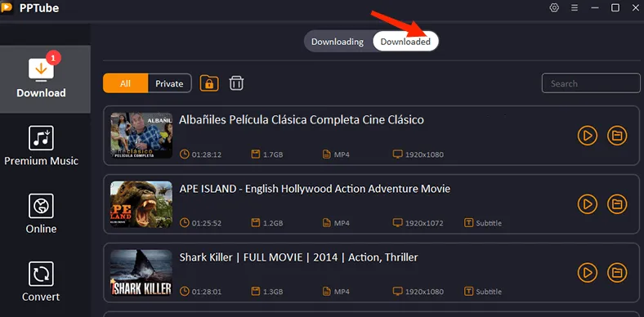Click the Subtitle badge on APE ISLAND
The image size is (644, 317).
point(483,223)
